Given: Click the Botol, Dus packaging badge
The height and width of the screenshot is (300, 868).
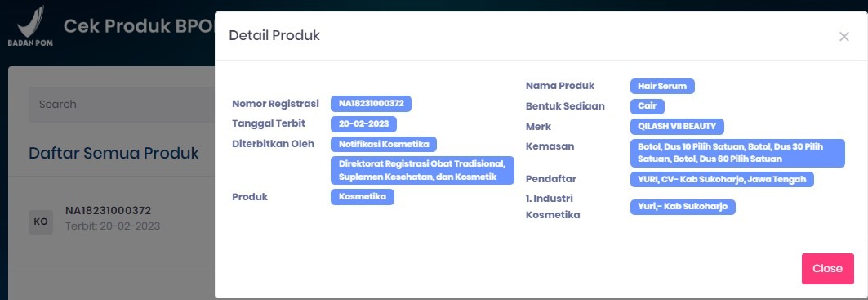Looking at the screenshot, I should point(737,153).
